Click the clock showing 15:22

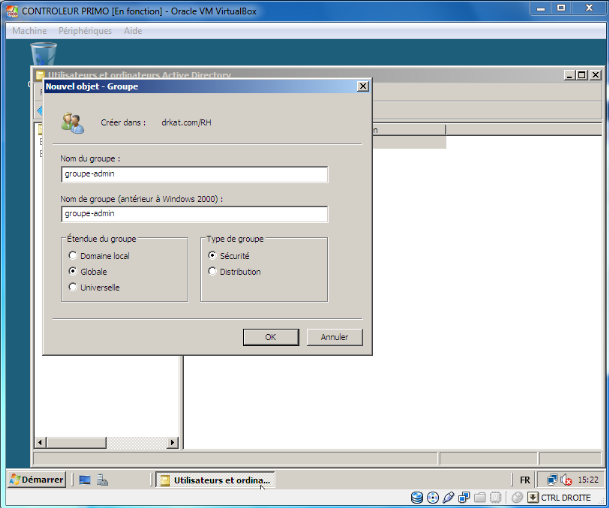pyautogui.click(x=588, y=480)
